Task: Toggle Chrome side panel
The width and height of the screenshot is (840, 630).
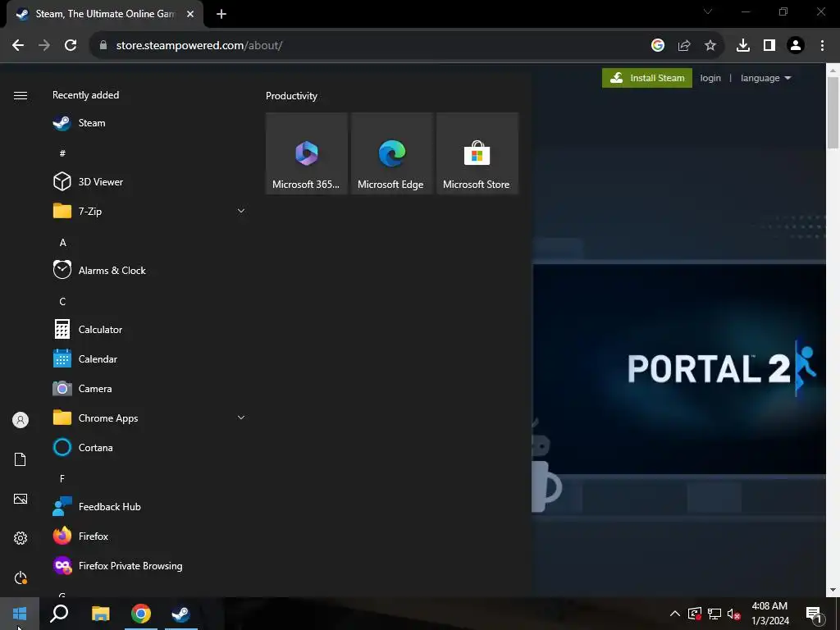Action: (769, 46)
